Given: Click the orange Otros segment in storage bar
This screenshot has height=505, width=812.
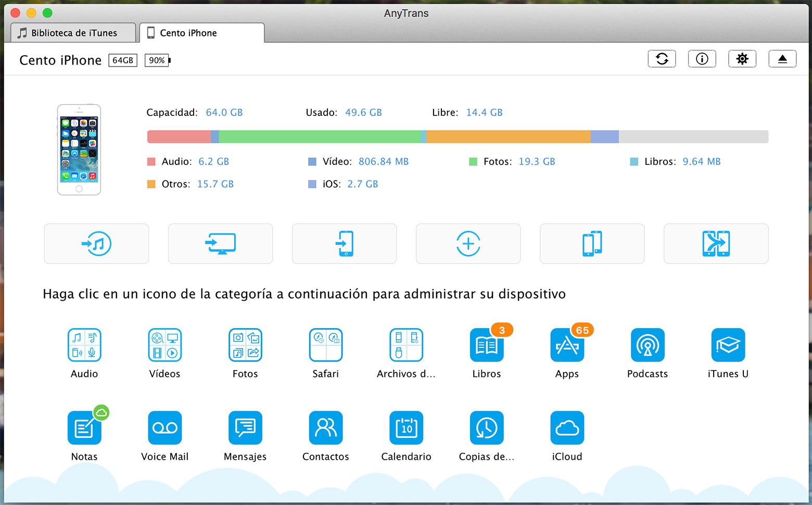Looking at the screenshot, I should pyautogui.click(x=509, y=137).
